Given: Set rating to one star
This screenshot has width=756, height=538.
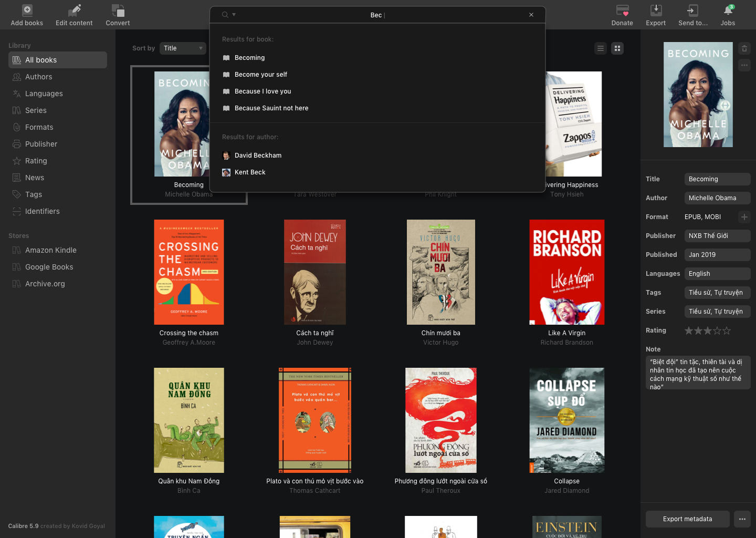Looking at the screenshot, I should (689, 330).
